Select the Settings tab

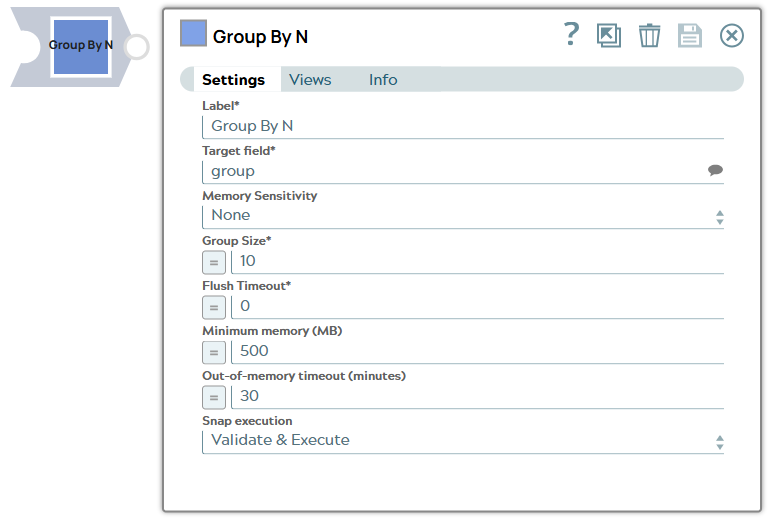233,80
